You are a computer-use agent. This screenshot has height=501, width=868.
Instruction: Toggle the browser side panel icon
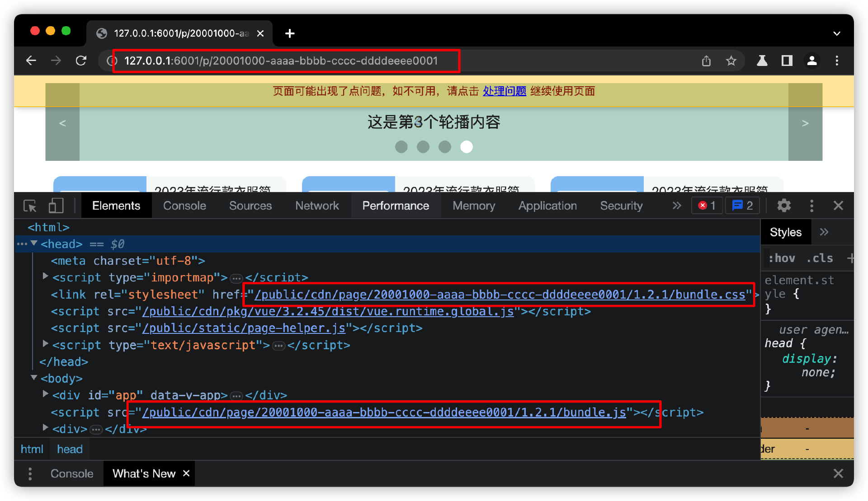coord(787,61)
